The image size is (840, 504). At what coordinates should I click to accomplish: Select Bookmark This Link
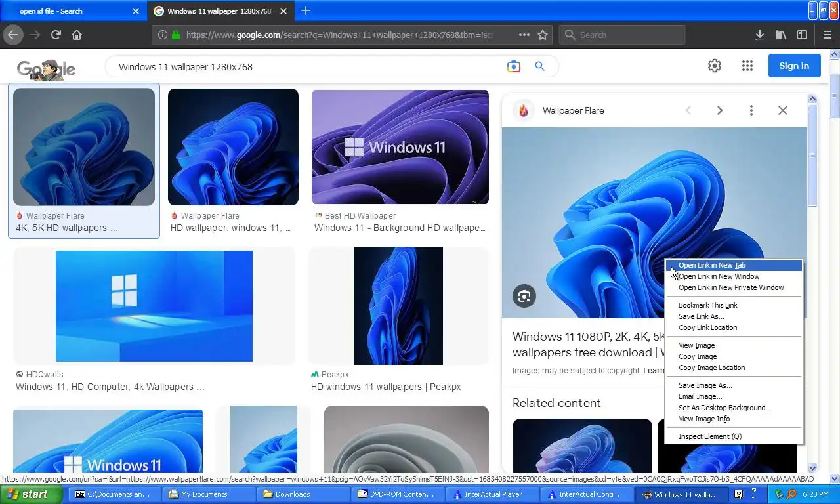(734, 305)
